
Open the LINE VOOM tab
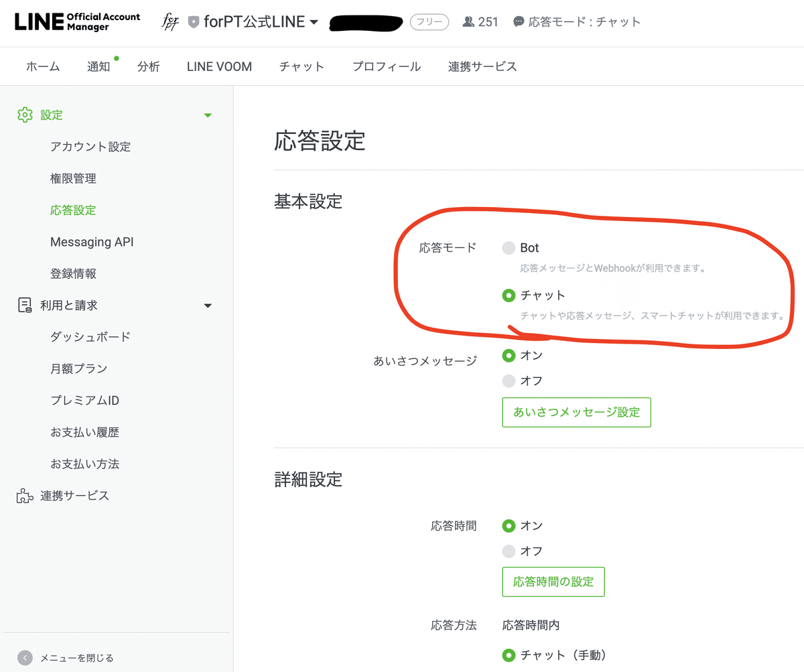pos(219,66)
